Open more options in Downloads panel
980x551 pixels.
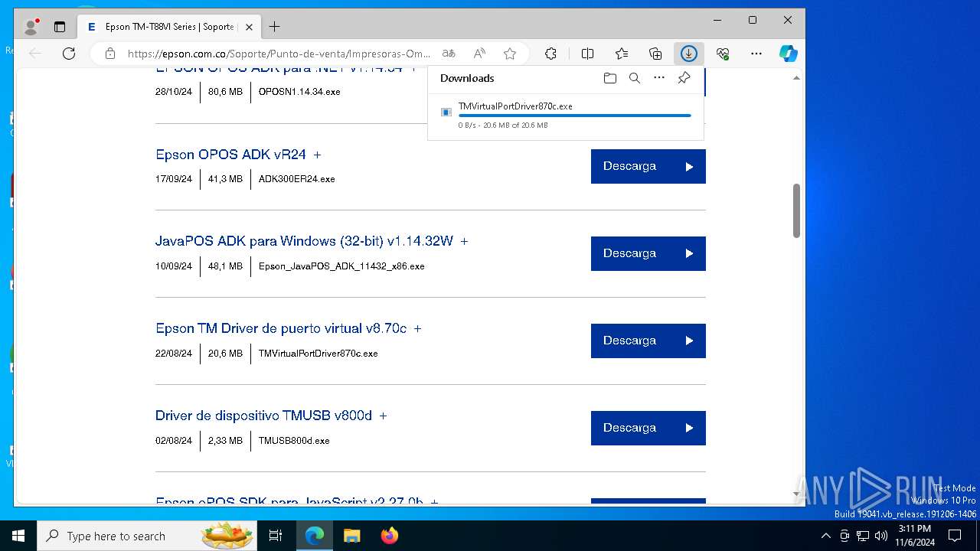pyautogui.click(x=659, y=78)
